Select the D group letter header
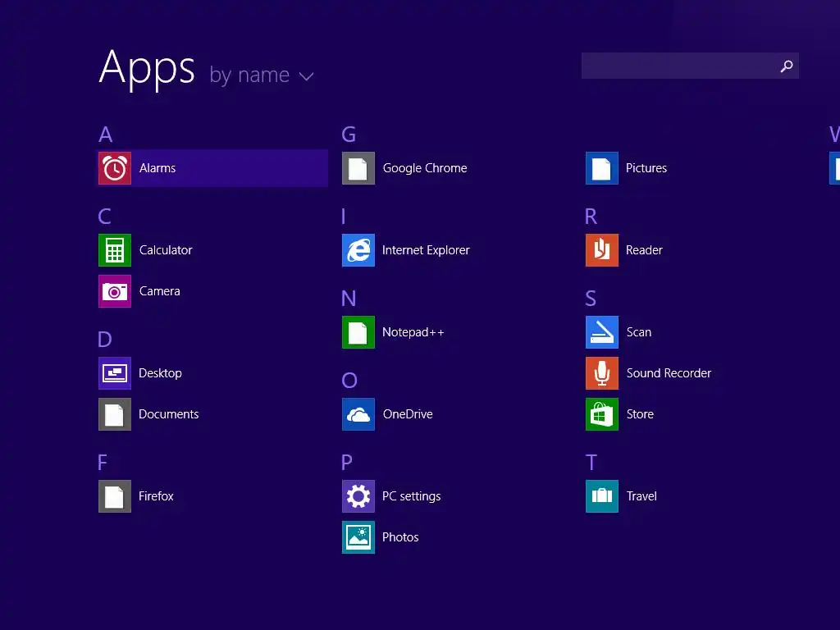The height and width of the screenshot is (630, 840). 105,339
